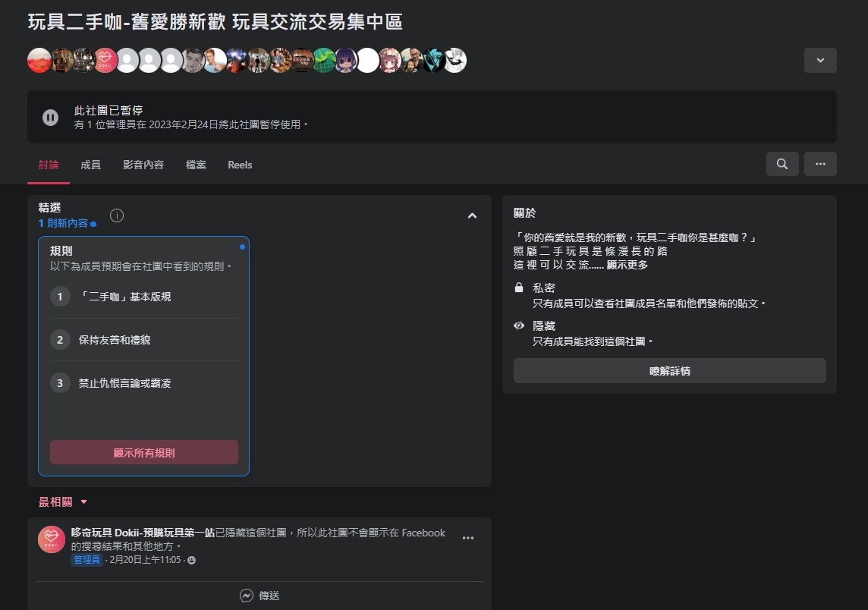Click the 關於 panel heading

(x=525, y=212)
